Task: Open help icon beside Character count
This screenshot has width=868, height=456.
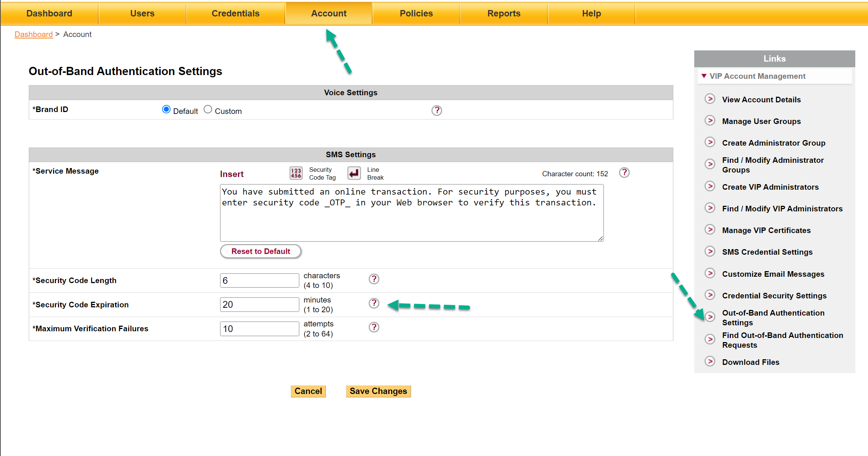Action: (x=624, y=173)
